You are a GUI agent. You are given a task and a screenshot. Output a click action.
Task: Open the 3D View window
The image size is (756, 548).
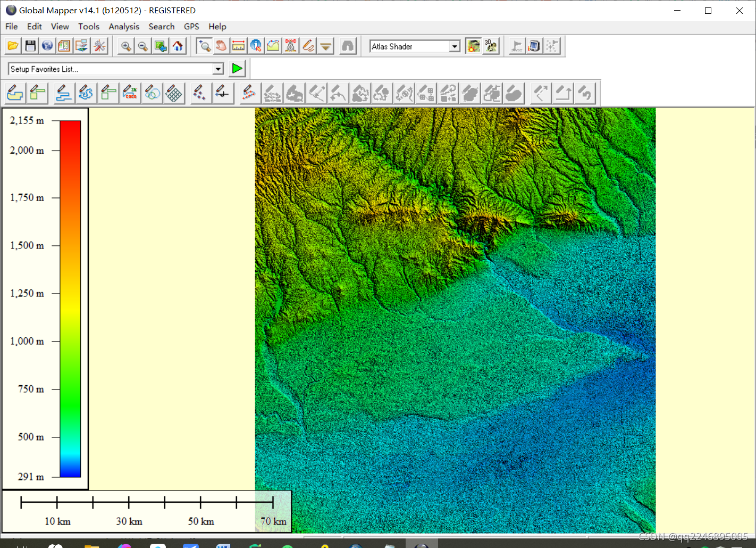[491, 46]
